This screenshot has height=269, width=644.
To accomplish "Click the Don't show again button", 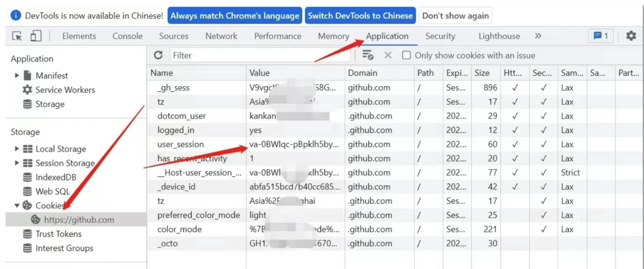I will pos(455,16).
